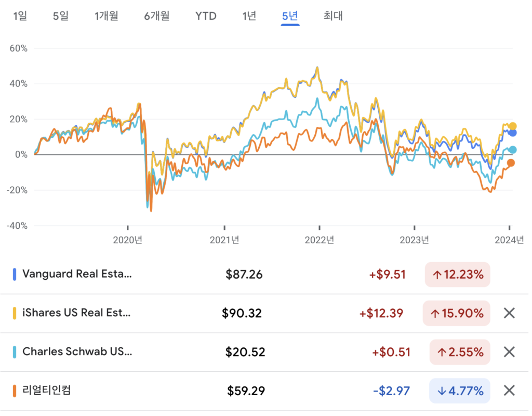The width and height of the screenshot is (532, 416).
Task: Click iShares' yellow color indicator
Action: tap(14, 313)
